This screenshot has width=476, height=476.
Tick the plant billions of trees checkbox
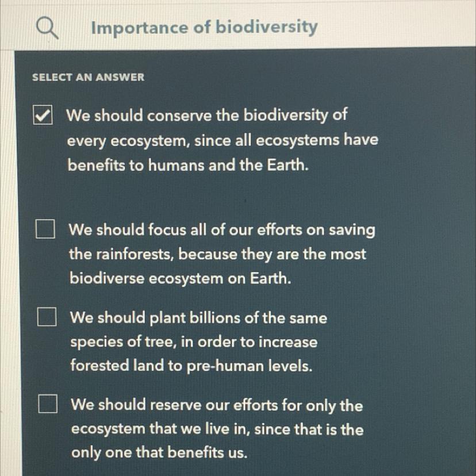(x=47, y=317)
